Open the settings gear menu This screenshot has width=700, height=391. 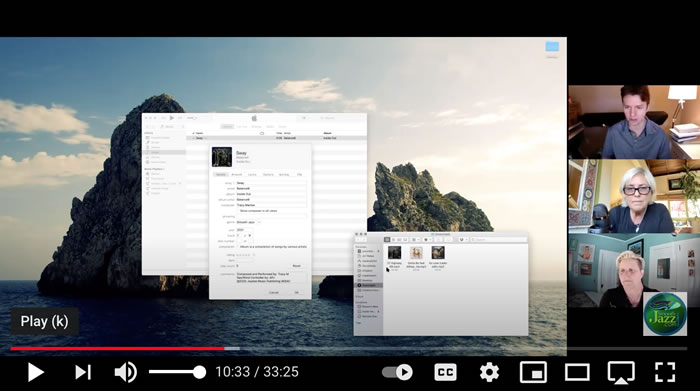489,372
